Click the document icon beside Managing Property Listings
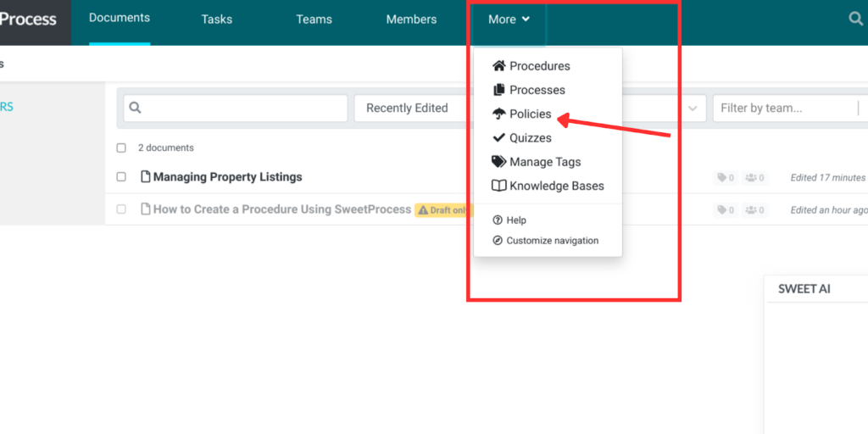 (x=146, y=177)
